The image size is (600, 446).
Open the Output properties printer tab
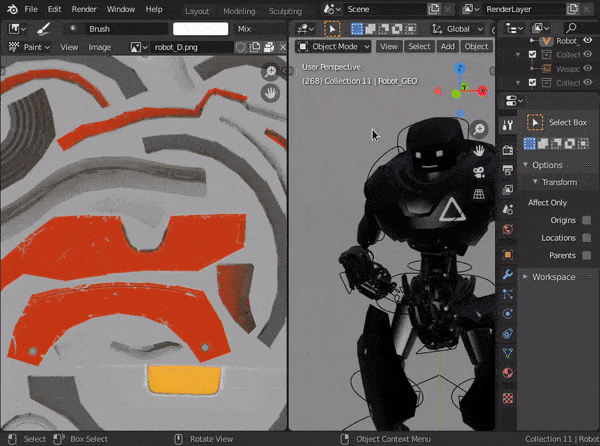[508, 170]
